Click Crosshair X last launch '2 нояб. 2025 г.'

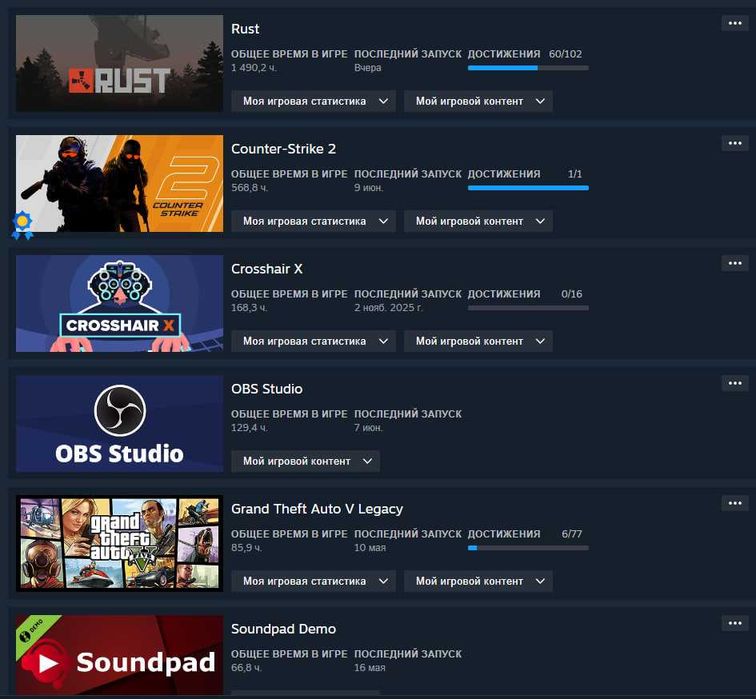click(x=389, y=308)
